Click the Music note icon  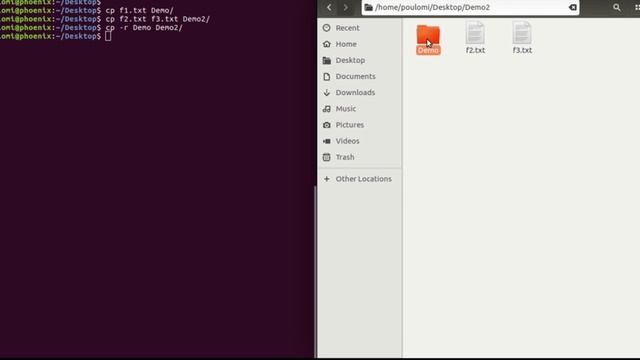[x=327, y=109]
